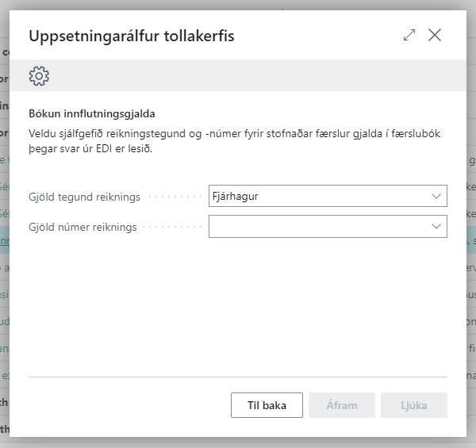Finish the wizard with Ljúka
476x448 pixels.
[x=414, y=405]
